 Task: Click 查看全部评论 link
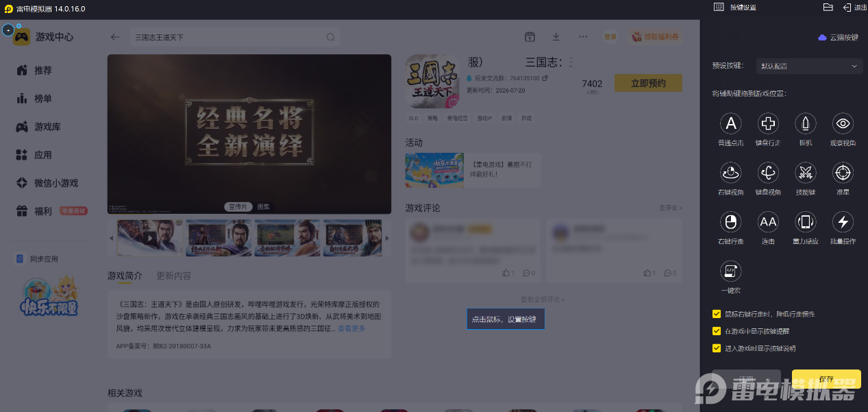pos(543,299)
